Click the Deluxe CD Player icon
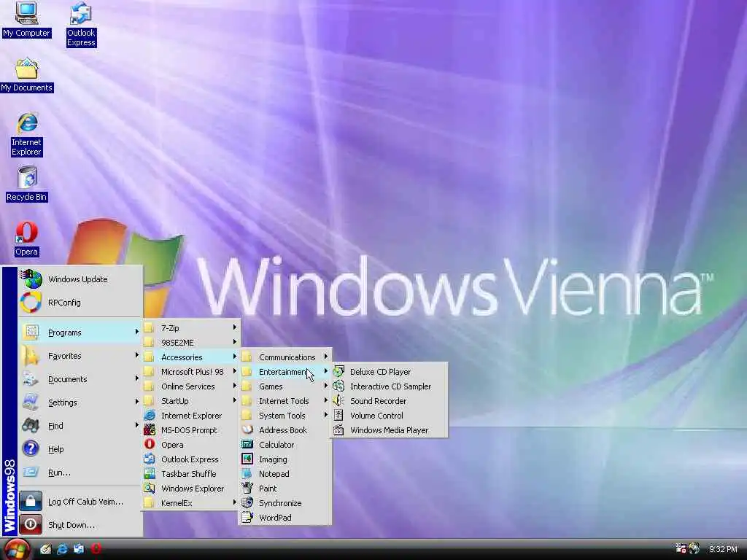The height and width of the screenshot is (560, 747). click(x=338, y=371)
